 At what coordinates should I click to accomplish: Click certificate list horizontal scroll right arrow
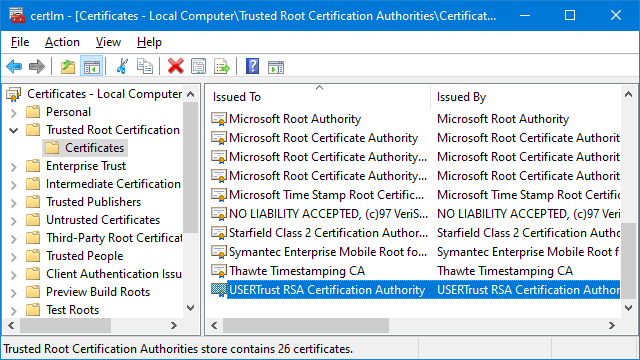pos(611,326)
